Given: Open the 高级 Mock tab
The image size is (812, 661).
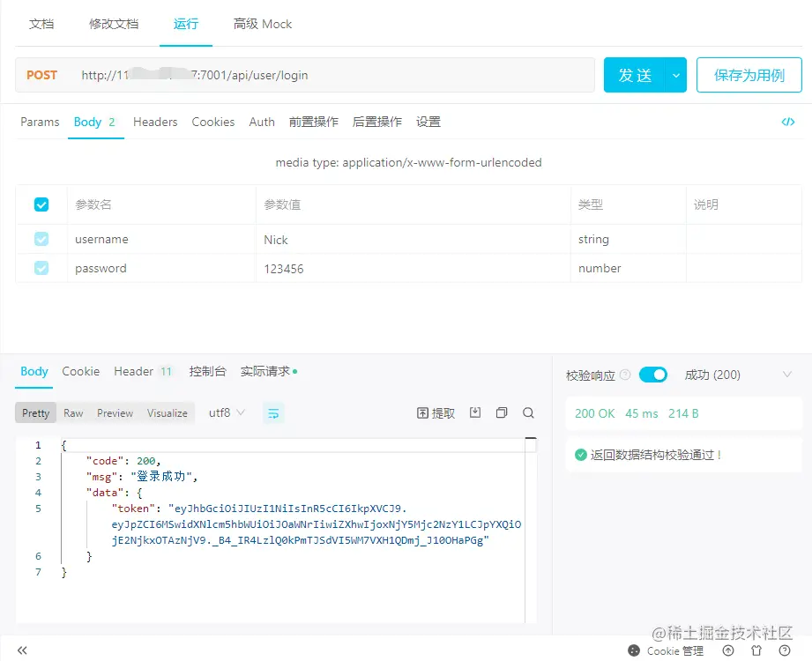Looking at the screenshot, I should click(x=263, y=24).
